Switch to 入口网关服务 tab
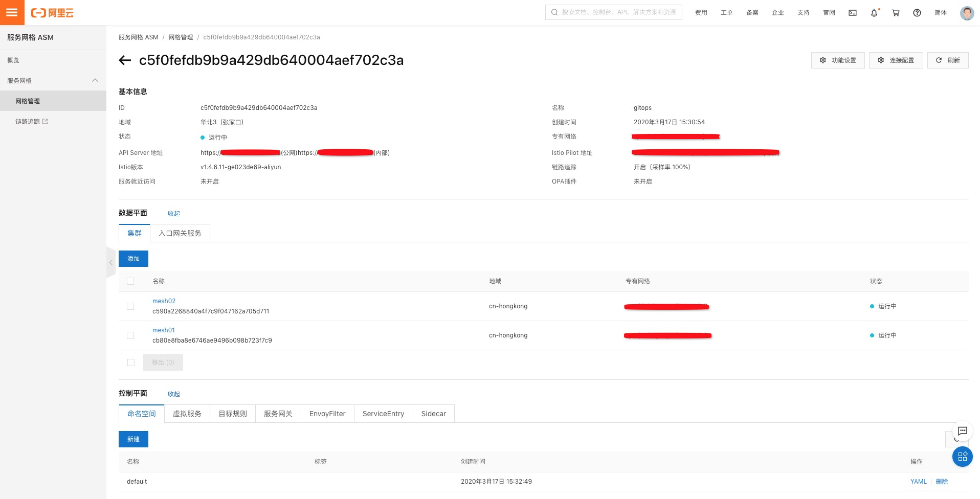The width and height of the screenshot is (980, 499). coord(180,233)
